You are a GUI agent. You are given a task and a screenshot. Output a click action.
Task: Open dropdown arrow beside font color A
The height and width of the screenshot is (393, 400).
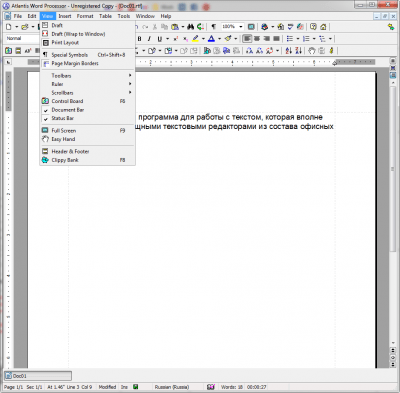point(219,39)
